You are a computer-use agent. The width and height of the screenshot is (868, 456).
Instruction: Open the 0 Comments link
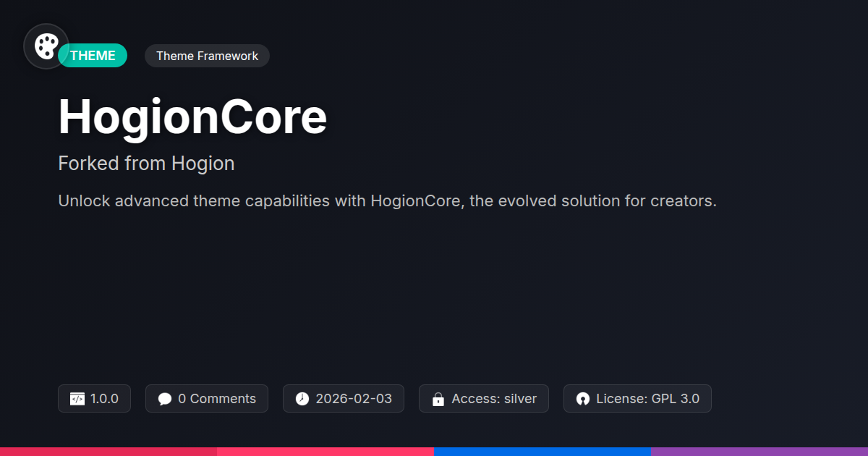(217, 399)
